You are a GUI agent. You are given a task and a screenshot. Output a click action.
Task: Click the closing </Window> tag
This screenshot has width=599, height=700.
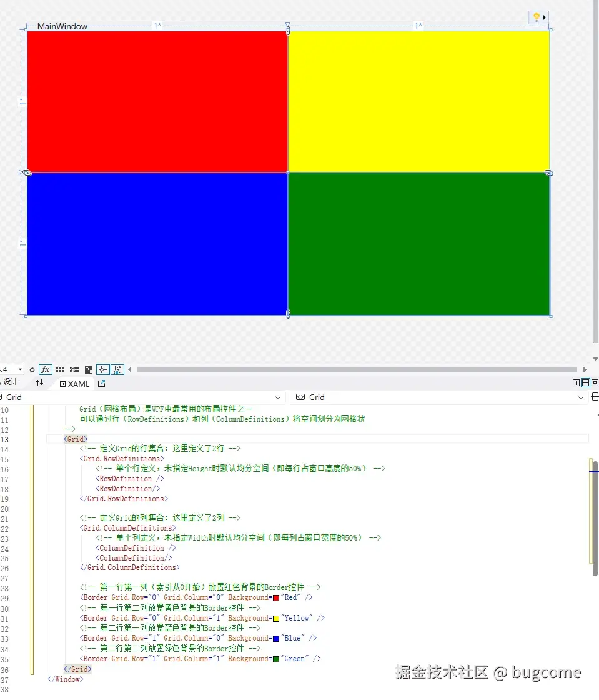pyautogui.click(x=66, y=679)
